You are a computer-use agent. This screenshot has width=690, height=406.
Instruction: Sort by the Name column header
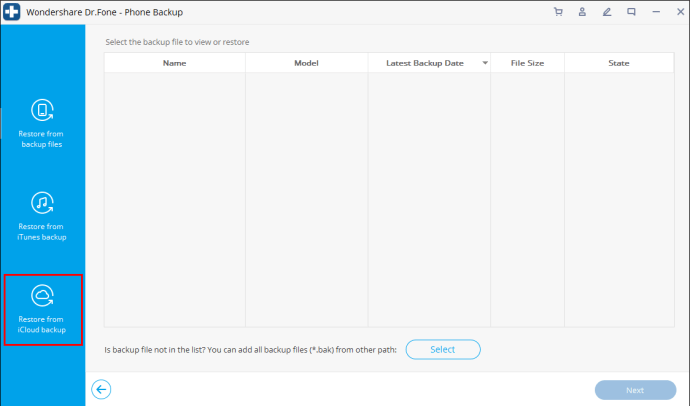[175, 63]
